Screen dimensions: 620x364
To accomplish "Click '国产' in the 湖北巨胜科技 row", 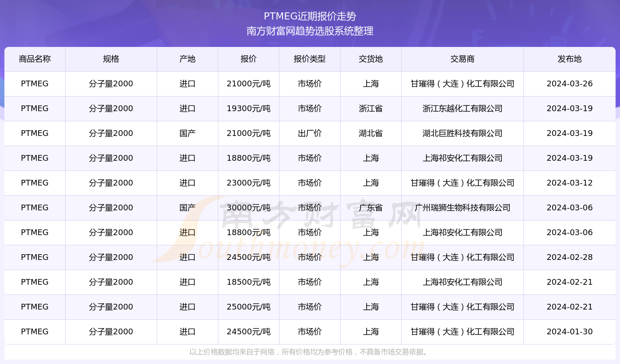I will click(x=187, y=133).
